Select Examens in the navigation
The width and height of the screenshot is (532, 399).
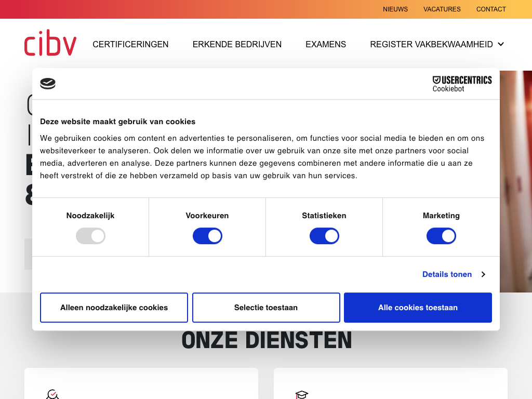point(326,45)
